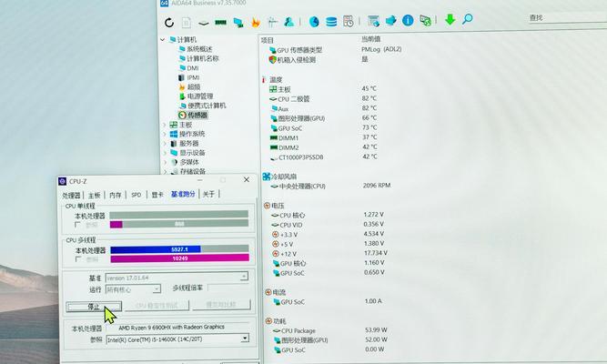The width and height of the screenshot is (607, 364).
Task: Switch to the 处理器 tab in CPU-Z
Action: (72, 195)
